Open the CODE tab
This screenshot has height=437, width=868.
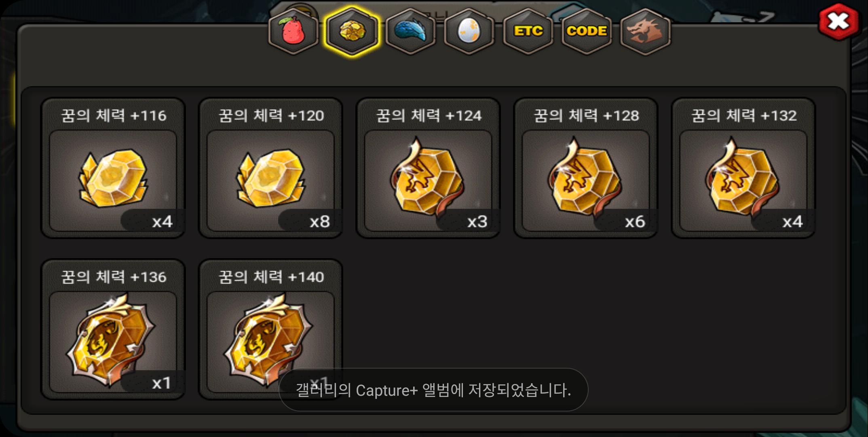[x=587, y=31]
